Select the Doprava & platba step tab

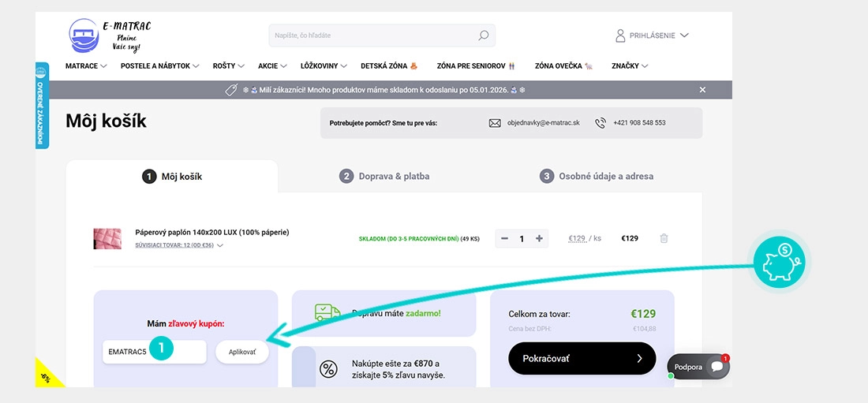pyautogui.click(x=384, y=177)
